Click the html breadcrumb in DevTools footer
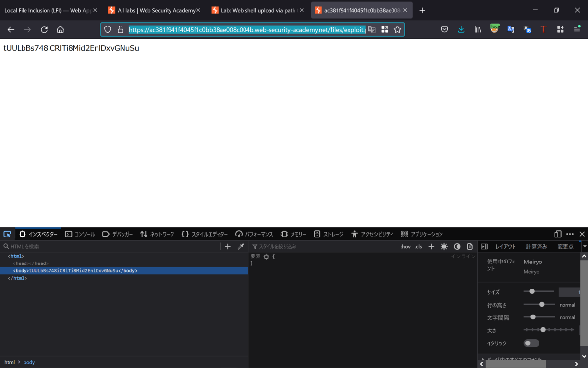This screenshot has width=588, height=368. click(10, 362)
